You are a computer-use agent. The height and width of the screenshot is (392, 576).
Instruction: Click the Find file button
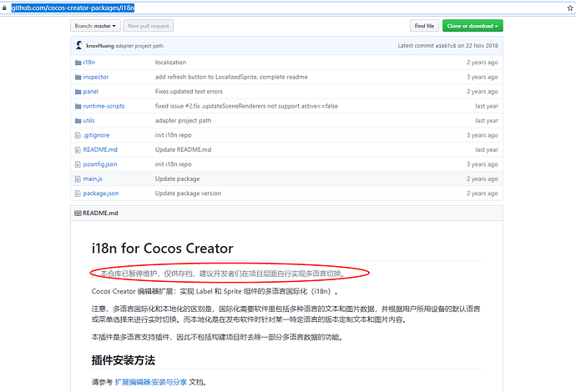[424, 26]
